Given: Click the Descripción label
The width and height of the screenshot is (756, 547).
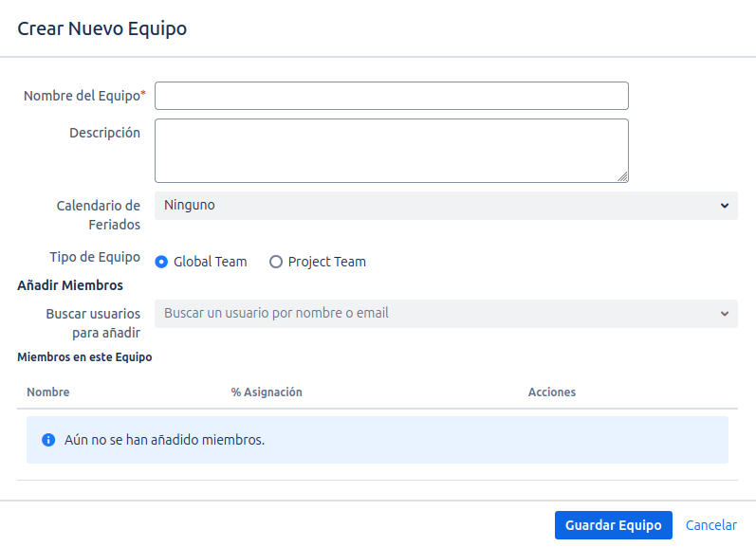Looking at the screenshot, I should click(105, 133).
